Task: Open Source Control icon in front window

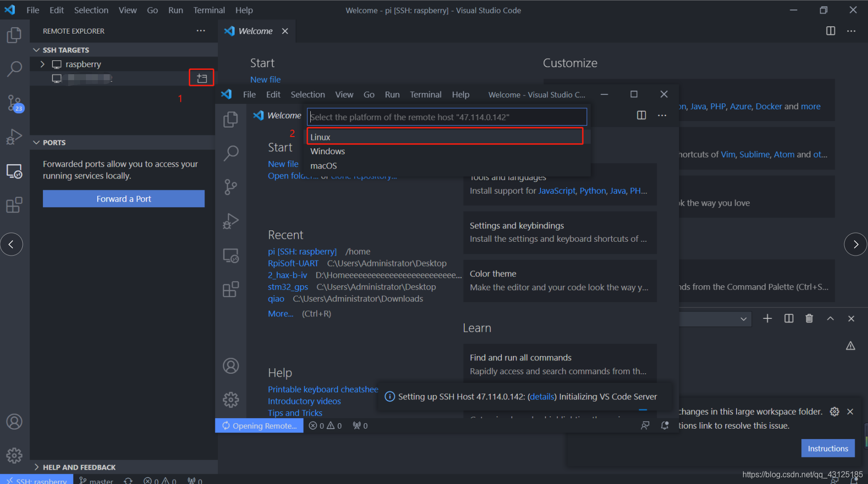Action: (x=231, y=187)
